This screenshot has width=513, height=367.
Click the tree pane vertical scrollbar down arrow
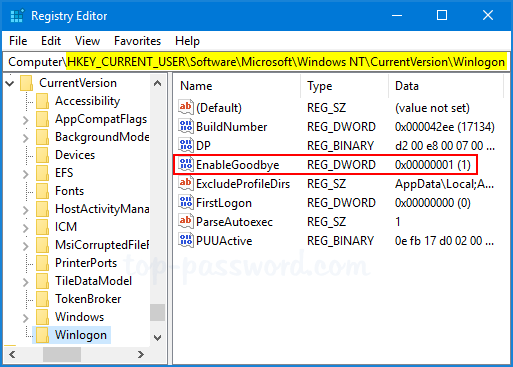pyautogui.click(x=157, y=337)
